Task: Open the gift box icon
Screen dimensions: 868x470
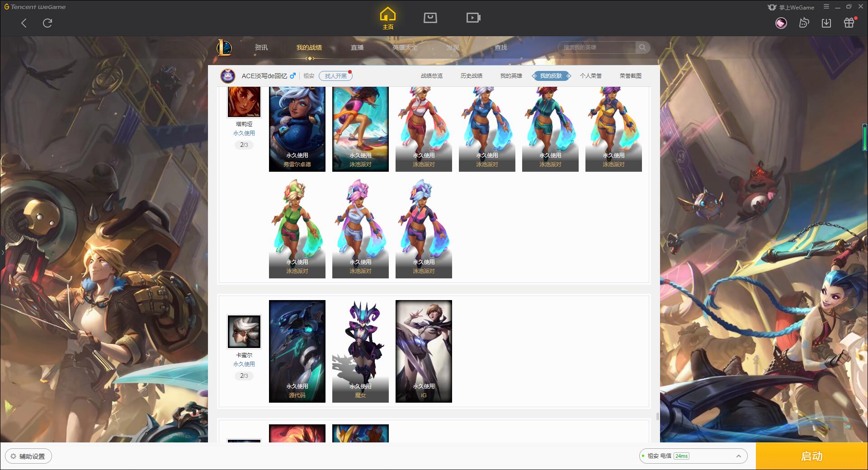Action: click(x=849, y=23)
